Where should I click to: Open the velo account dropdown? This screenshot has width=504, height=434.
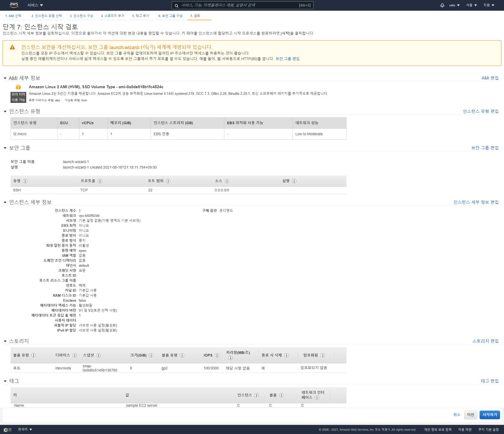point(454,5)
